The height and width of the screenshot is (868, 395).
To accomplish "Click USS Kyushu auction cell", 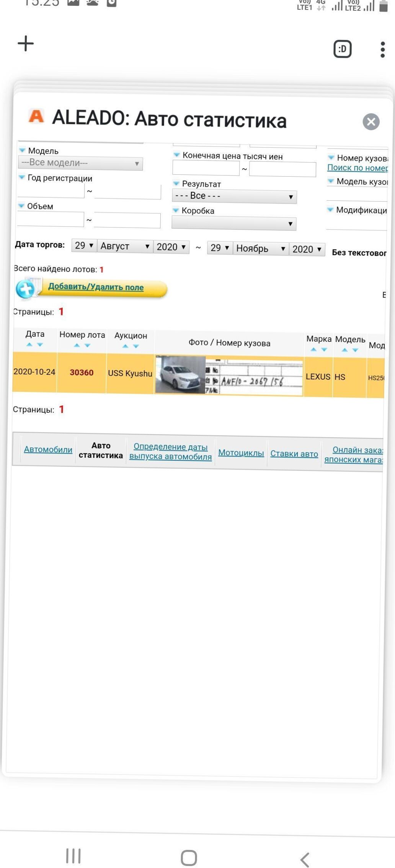I will pos(130,373).
